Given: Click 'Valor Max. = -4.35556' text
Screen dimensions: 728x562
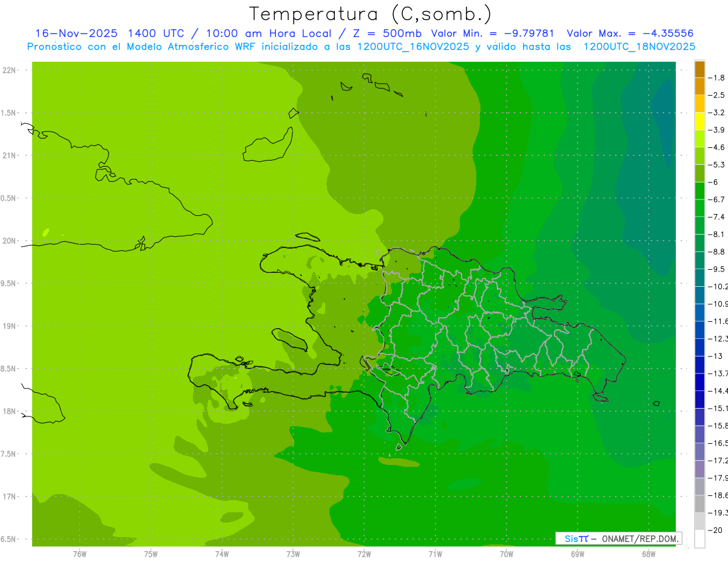Looking at the screenshot, I should click(x=630, y=33).
